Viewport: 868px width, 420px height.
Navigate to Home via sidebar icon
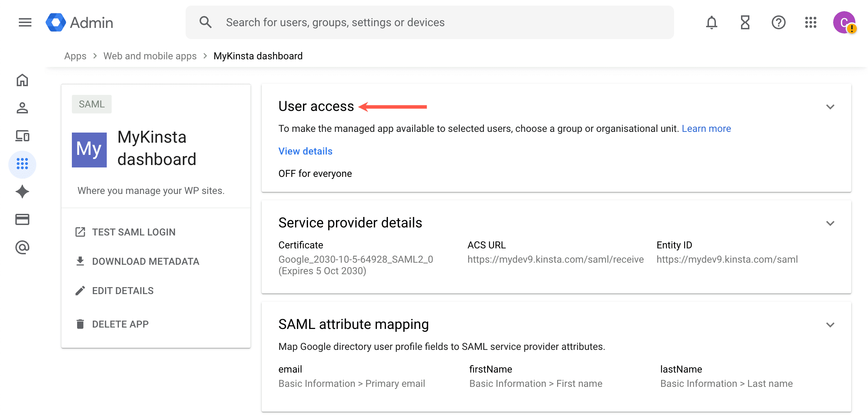[x=22, y=80]
